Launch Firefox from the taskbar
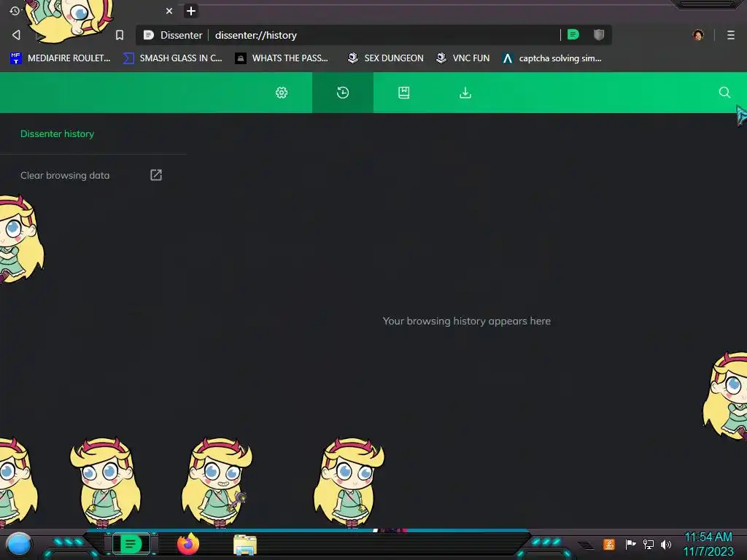 [187, 544]
